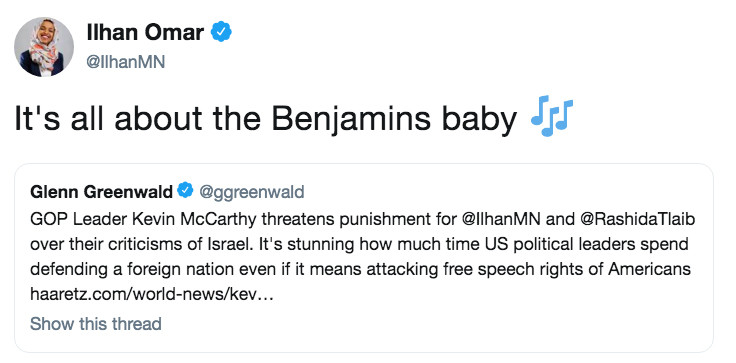Open Ilhan Omar's profile picture
The height and width of the screenshot is (363, 736).
tap(44, 46)
